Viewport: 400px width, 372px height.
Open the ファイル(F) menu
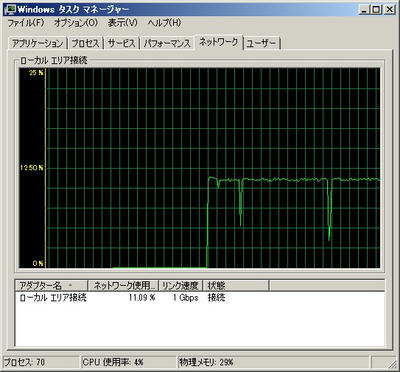[x=26, y=23]
